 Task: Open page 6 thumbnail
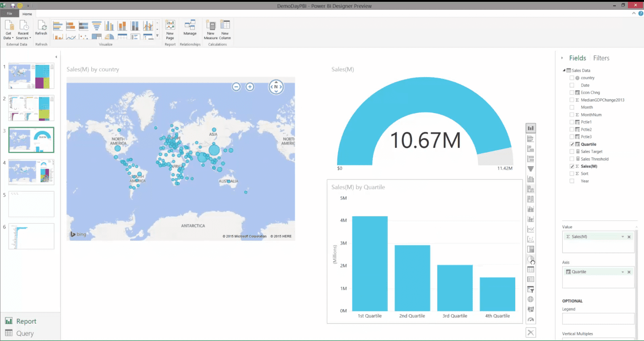click(x=31, y=236)
